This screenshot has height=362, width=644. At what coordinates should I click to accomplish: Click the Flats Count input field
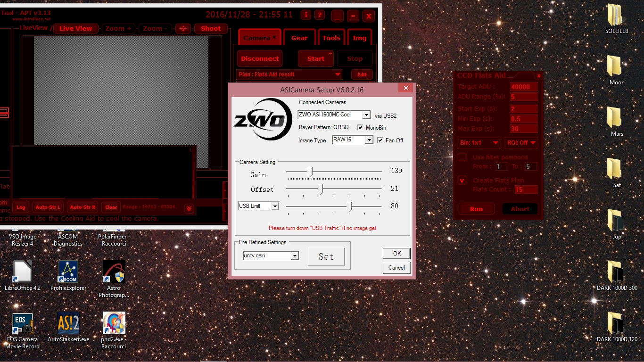coord(526,189)
